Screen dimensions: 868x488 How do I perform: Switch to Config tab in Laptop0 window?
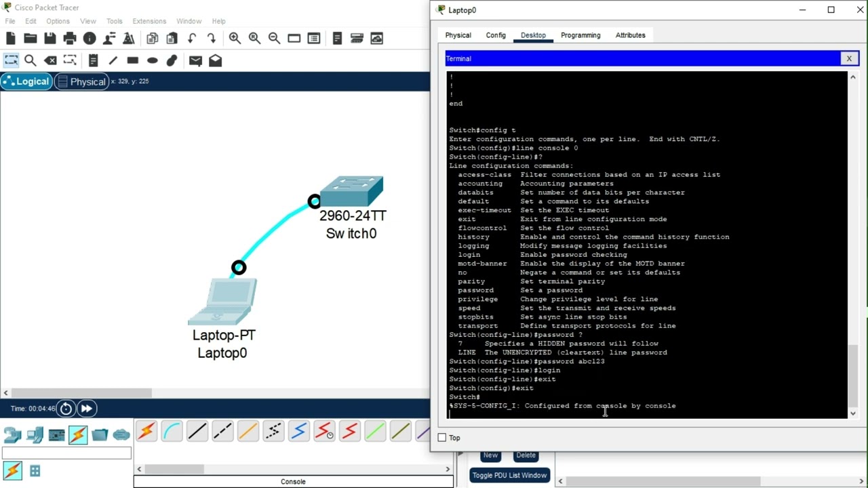point(496,35)
